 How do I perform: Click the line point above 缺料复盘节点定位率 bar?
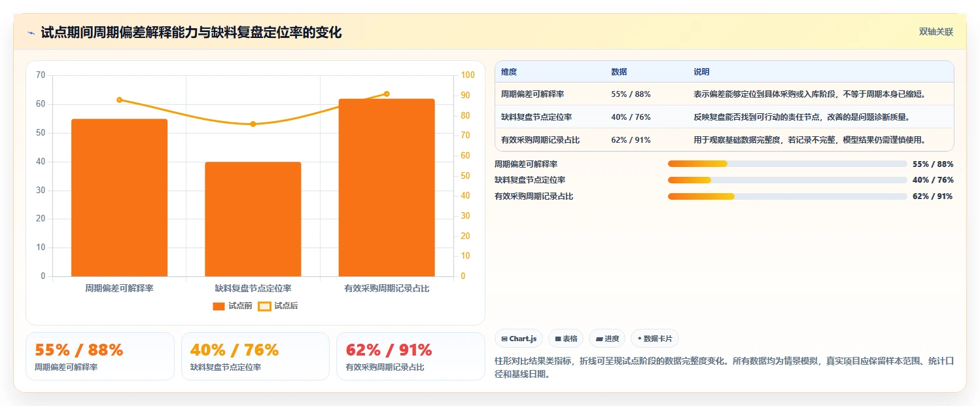point(253,124)
